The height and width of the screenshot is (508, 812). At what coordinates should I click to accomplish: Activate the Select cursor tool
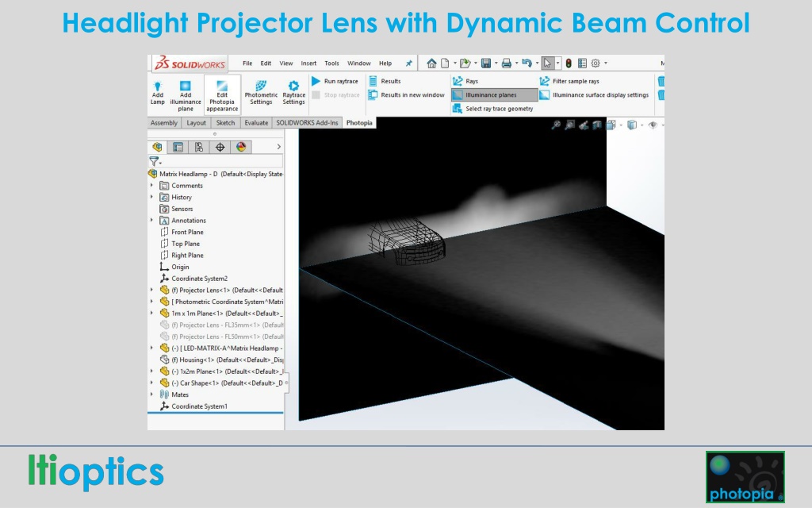(x=547, y=63)
